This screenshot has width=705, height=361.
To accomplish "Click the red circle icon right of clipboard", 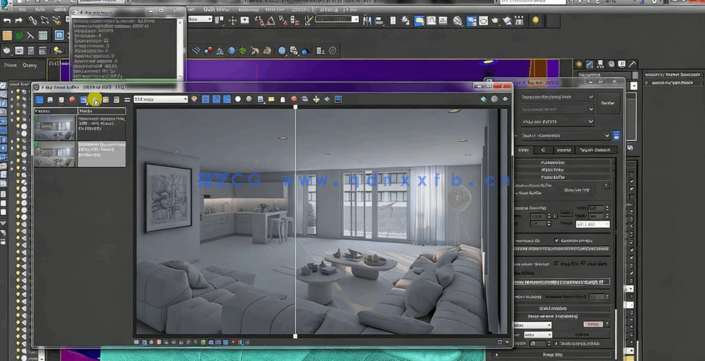I will (x=294, y=99).
